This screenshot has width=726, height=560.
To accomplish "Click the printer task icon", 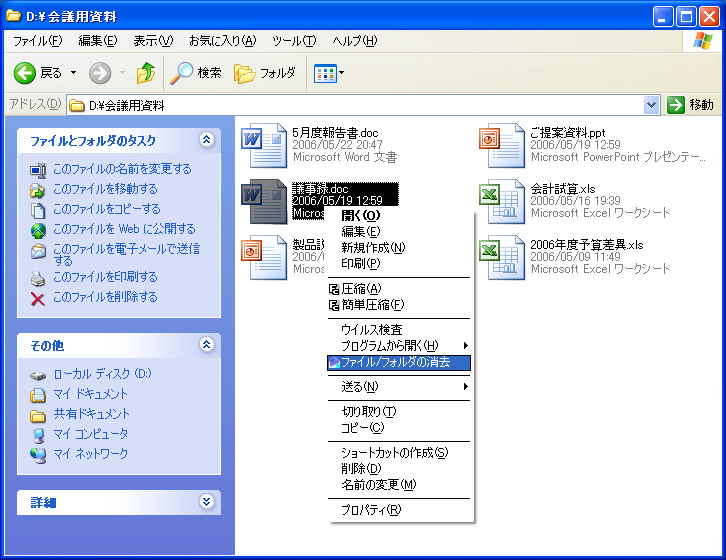I will (38, 278).
